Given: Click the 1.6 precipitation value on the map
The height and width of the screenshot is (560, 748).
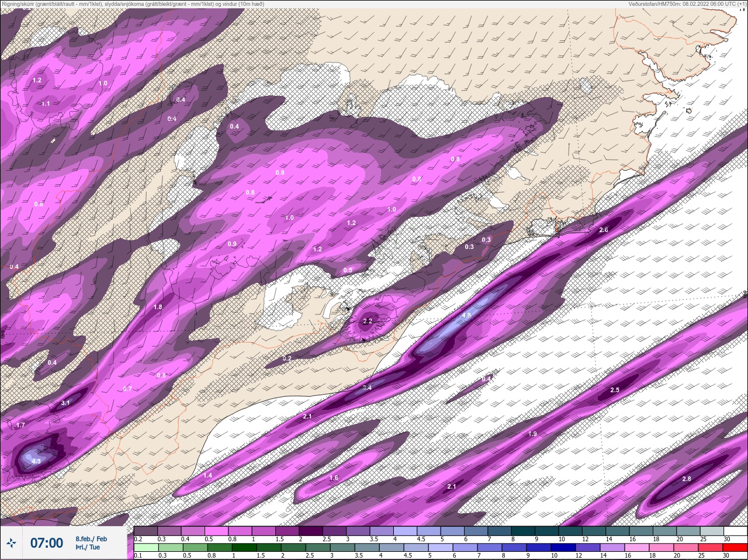Looking at the screenshot, I should tap(334, 478).
